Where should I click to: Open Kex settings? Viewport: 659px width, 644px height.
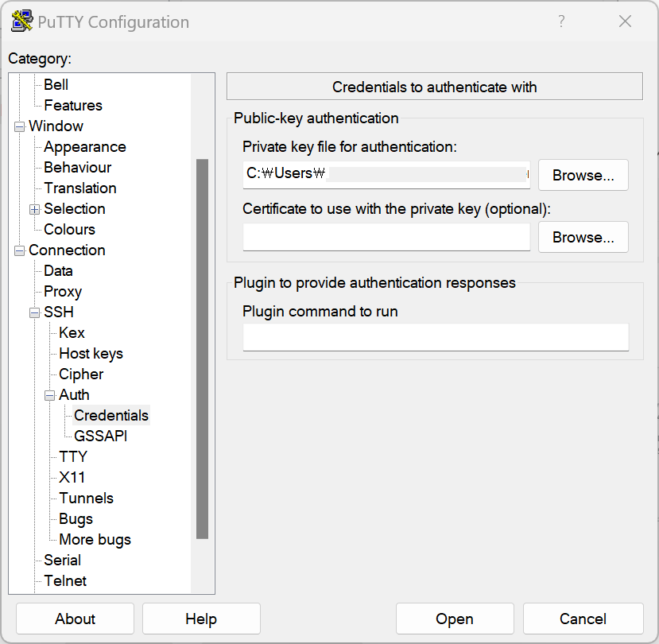tap(72, 332)
